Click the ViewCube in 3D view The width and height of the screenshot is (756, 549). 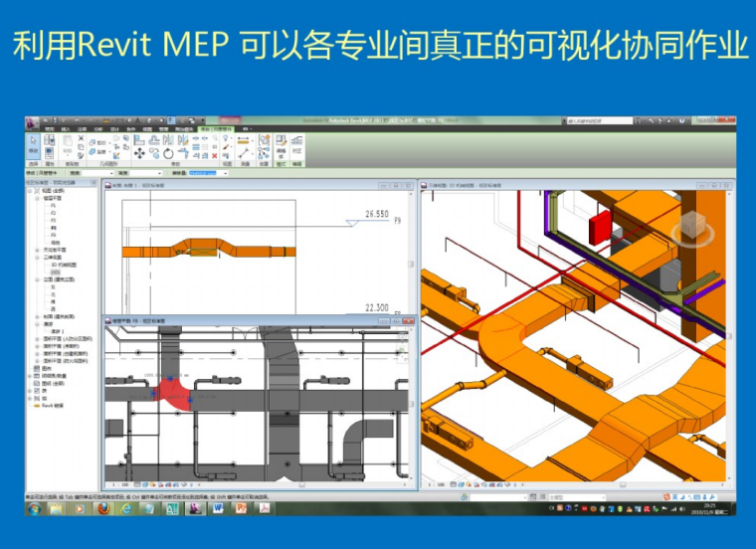[x=690, y=231]
